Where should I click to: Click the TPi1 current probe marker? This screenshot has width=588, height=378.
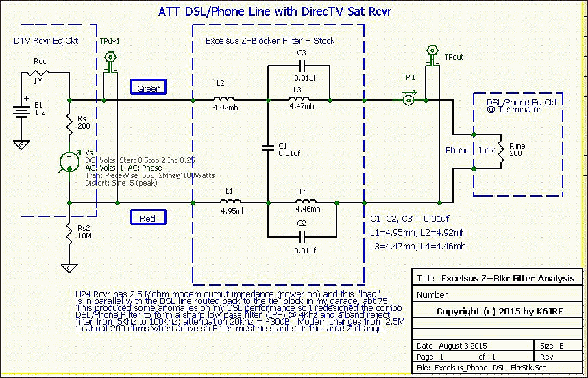(408, 100)
